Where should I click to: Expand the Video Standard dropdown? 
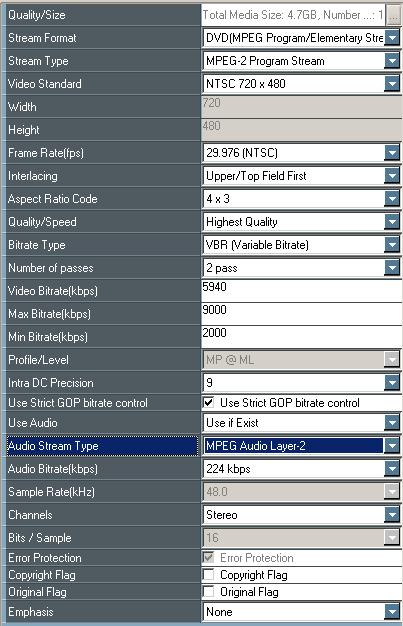tap(392, 84)
